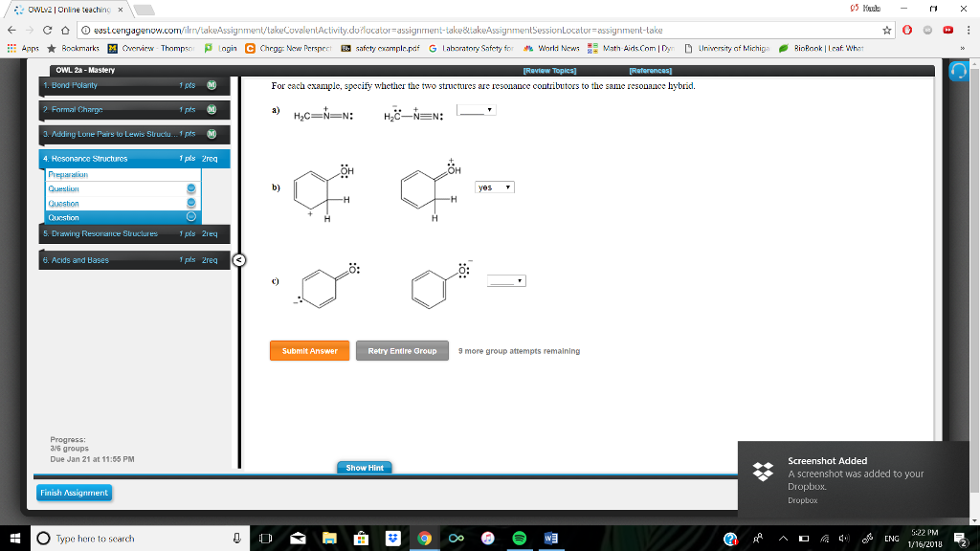
Task: Open the yes dropdown for question b
Action: click(x=493, y=187)
